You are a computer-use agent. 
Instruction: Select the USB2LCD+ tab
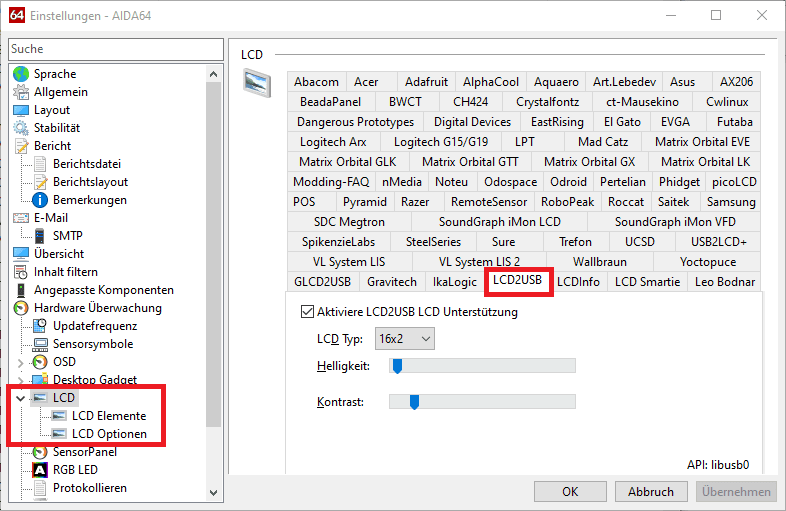(719, 242)
